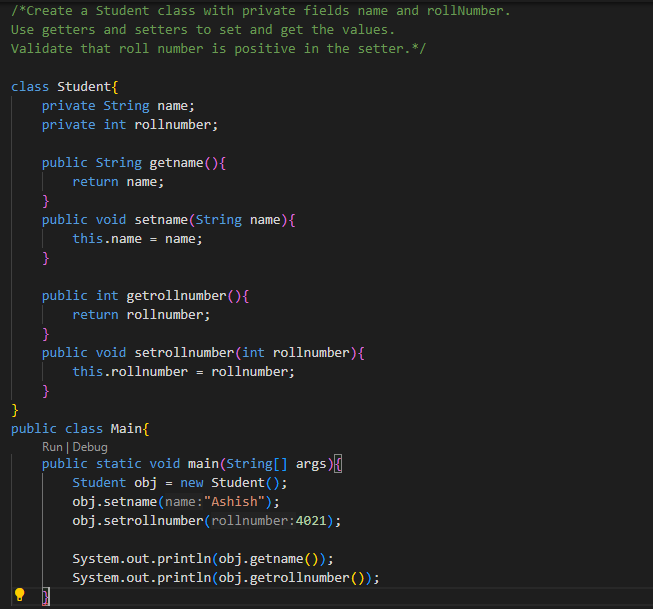Screen dimensions: 653x609
Task: Click "Student obj = new Student();" line
Action: click(180, 483)
